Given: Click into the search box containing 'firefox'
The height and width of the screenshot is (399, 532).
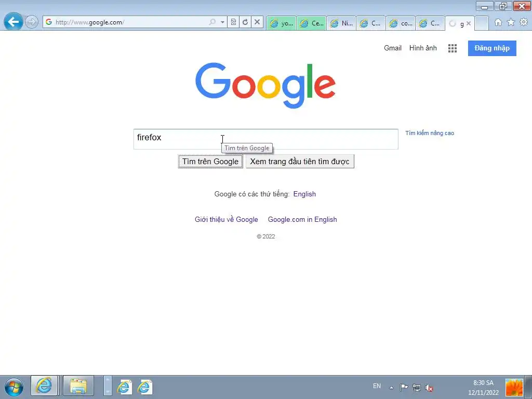Looking at the screenshot, I should pyautogui.click(x=265, y=139).
